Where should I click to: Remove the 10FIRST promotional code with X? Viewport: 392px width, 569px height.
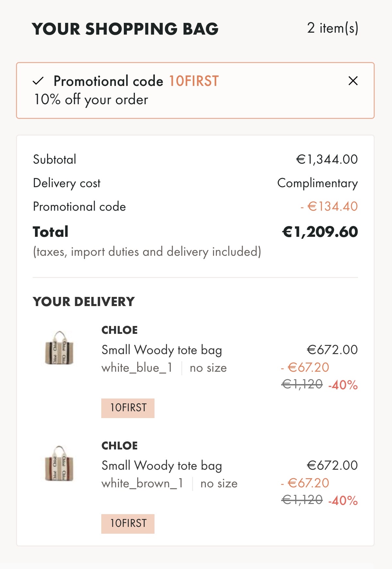click(353, 81)
